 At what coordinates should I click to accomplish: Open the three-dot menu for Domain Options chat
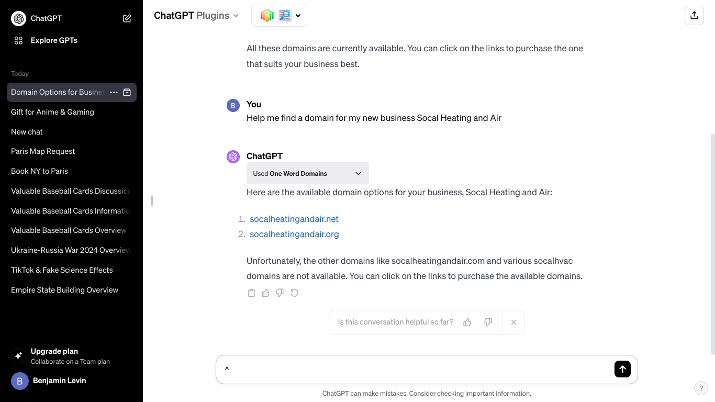point(114,92)
